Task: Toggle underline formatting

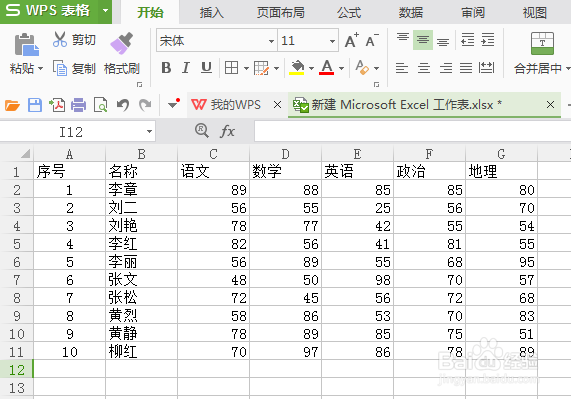Action: [206, 68]
